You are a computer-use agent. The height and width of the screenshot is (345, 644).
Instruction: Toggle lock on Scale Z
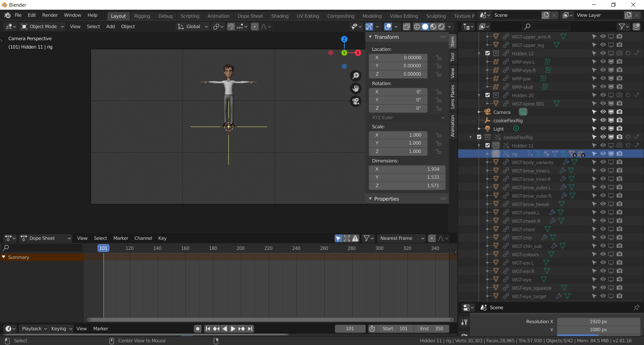click(438, 151)
